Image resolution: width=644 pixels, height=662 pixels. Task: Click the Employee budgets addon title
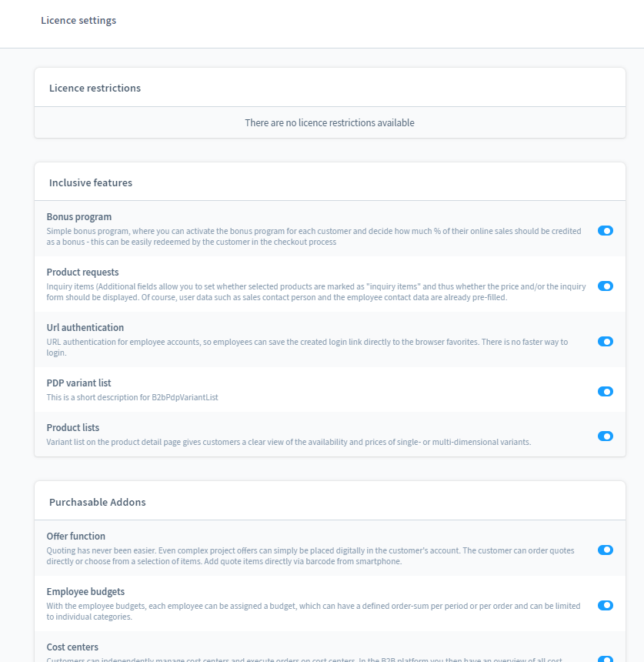pos(86,592)
